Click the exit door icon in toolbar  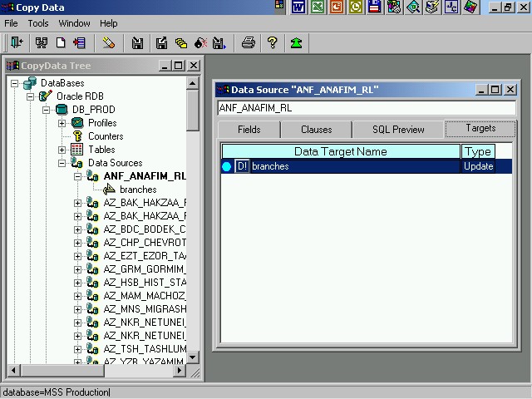pos(16,42)
